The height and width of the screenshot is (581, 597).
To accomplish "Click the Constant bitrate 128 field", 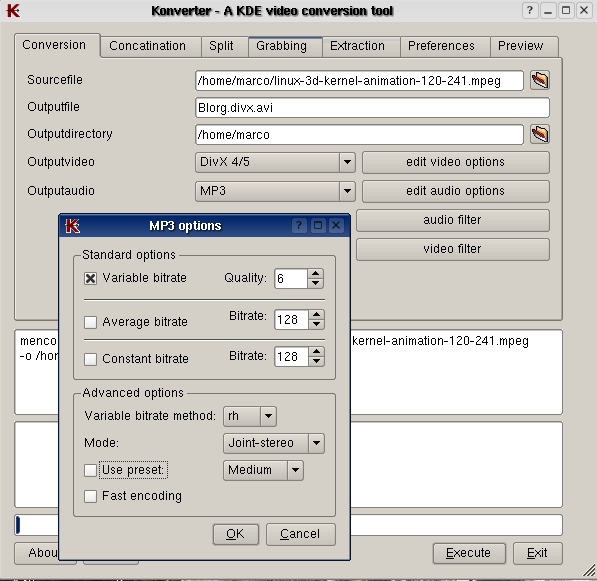I will tap(291, 357).
